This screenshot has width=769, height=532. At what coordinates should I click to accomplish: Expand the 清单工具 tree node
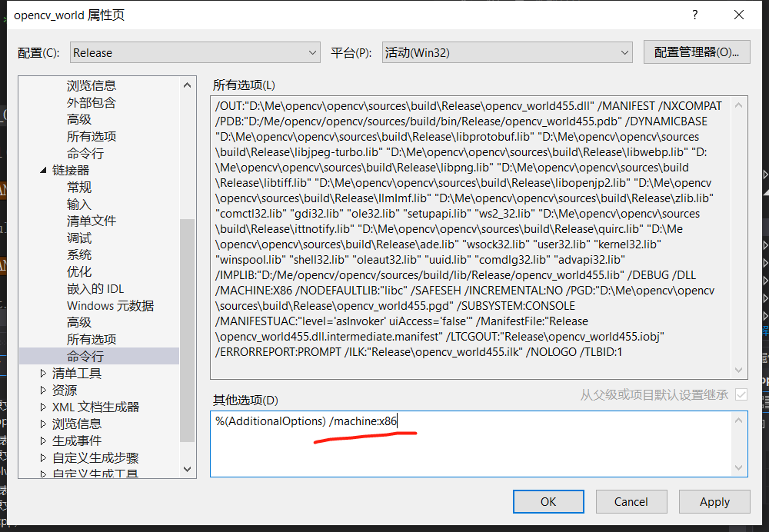click(44, 373)
